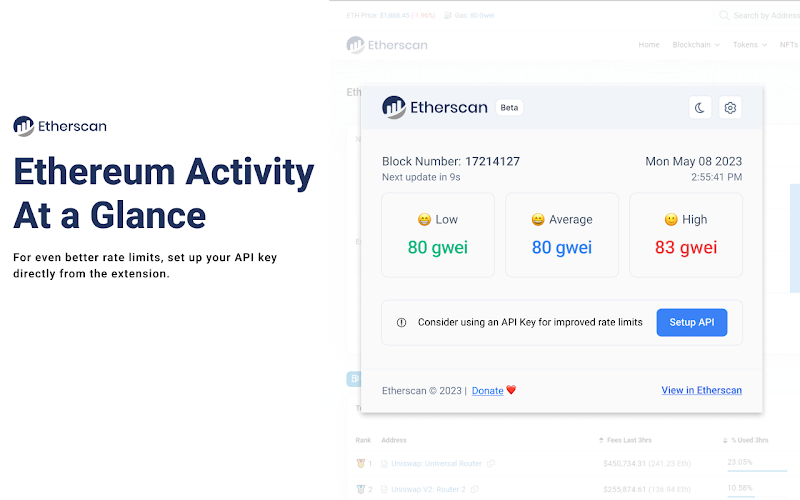Viewport: 800px width, 500px height.
Task: Click the Mon May 08 2023 date
Action: (x=693, y=161)
